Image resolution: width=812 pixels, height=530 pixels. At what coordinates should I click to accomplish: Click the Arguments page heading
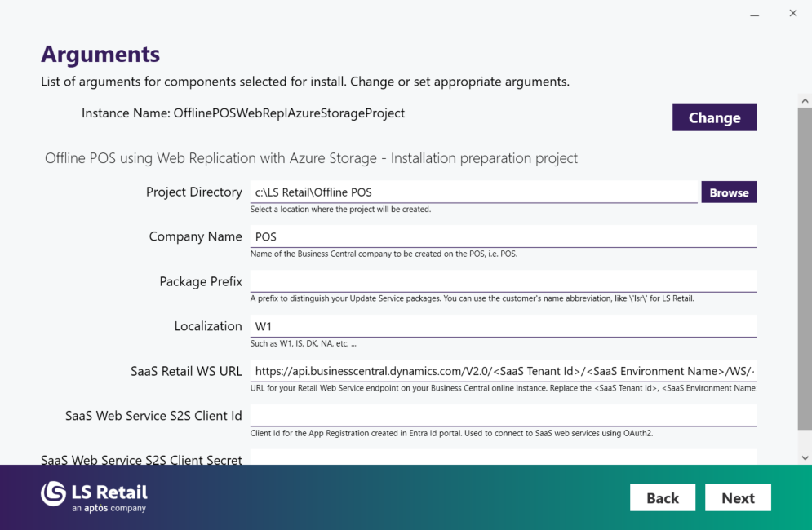coord(100,55)
